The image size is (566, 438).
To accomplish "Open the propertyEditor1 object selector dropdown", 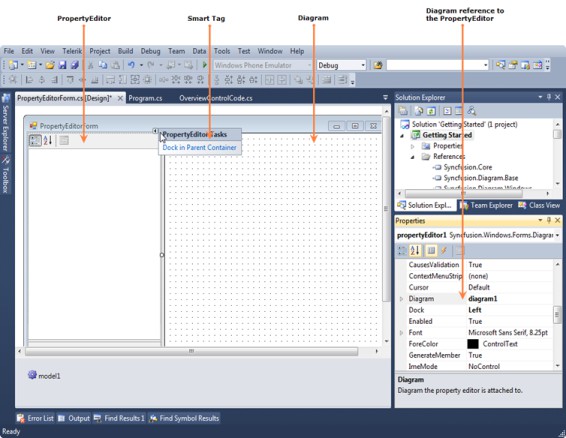I will click(557, 235).
